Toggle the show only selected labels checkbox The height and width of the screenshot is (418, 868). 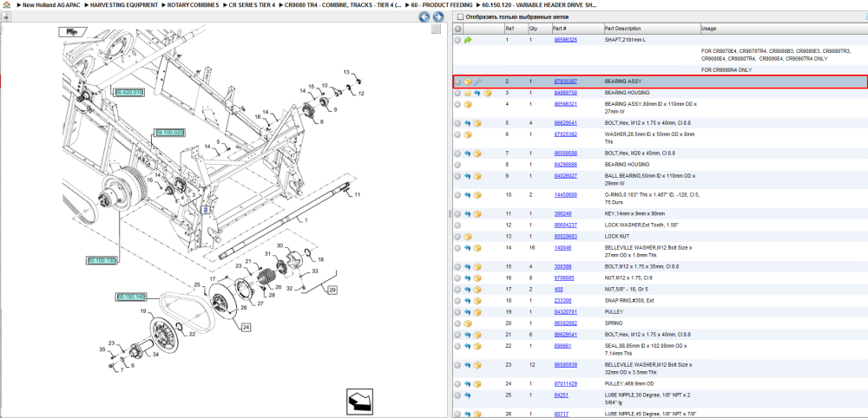click(x=460, y=17)
